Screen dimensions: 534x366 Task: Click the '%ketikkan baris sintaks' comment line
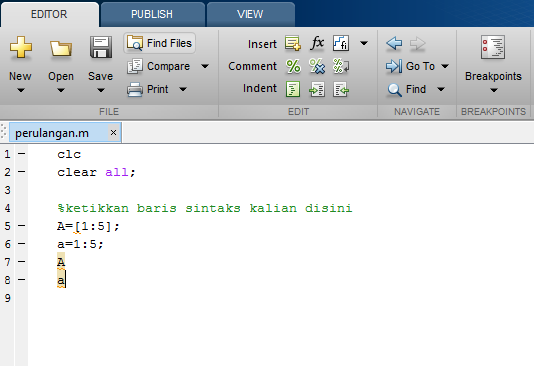(205, 208)
